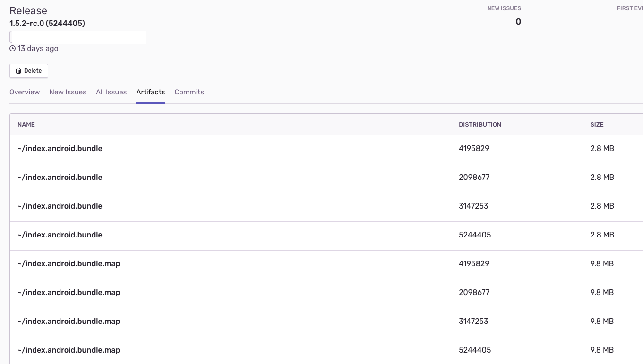The height and width of the screenshot is (364, 643).
Task: Sort artifacts by the DISTRIBUTION column
Action: point(480,124)
